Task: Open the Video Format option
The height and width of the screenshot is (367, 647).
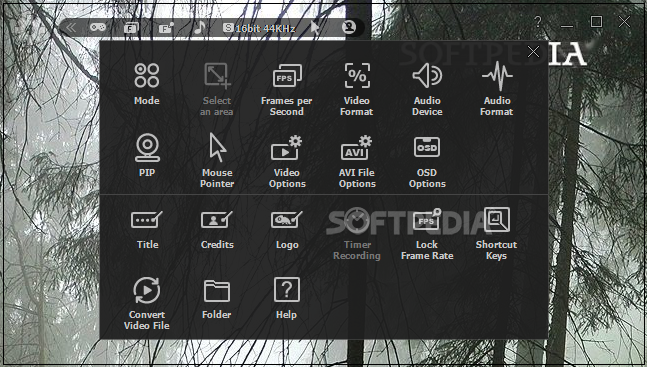Action: point(357,90)
